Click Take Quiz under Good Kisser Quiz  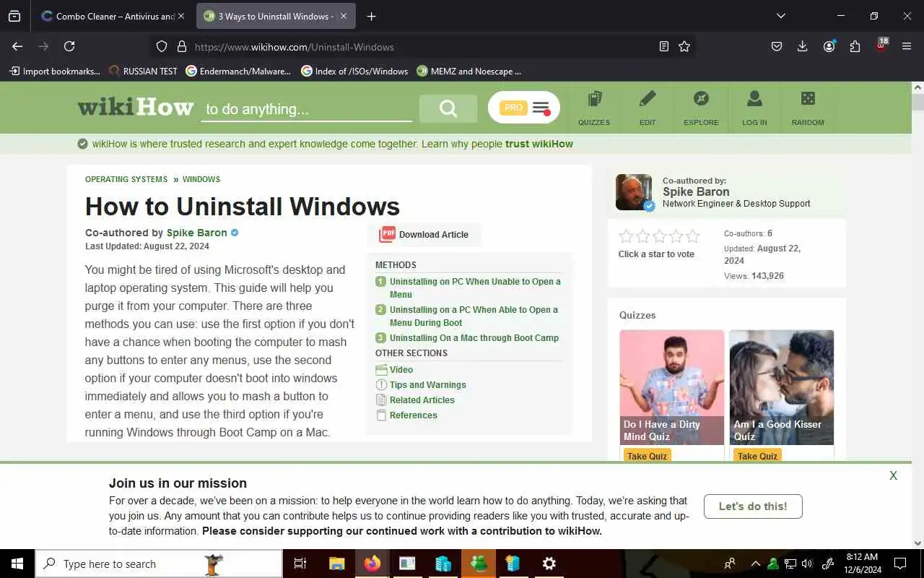[x=758, y=456]
